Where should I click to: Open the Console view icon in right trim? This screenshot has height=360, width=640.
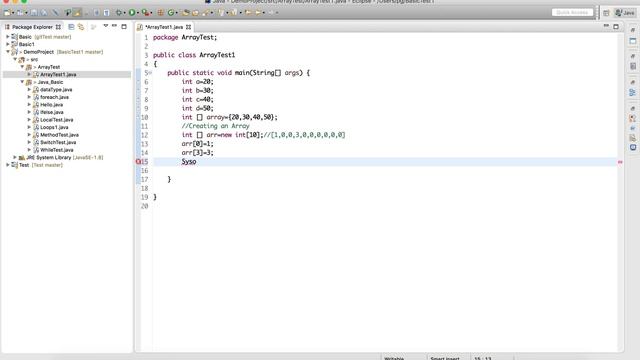coord(632,147)
